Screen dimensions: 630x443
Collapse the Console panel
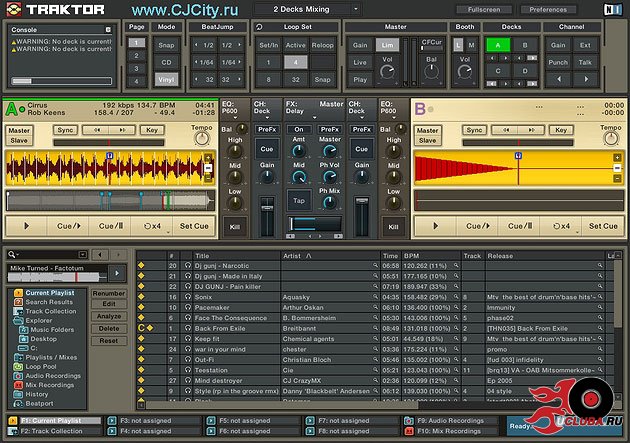click(108, 30)
